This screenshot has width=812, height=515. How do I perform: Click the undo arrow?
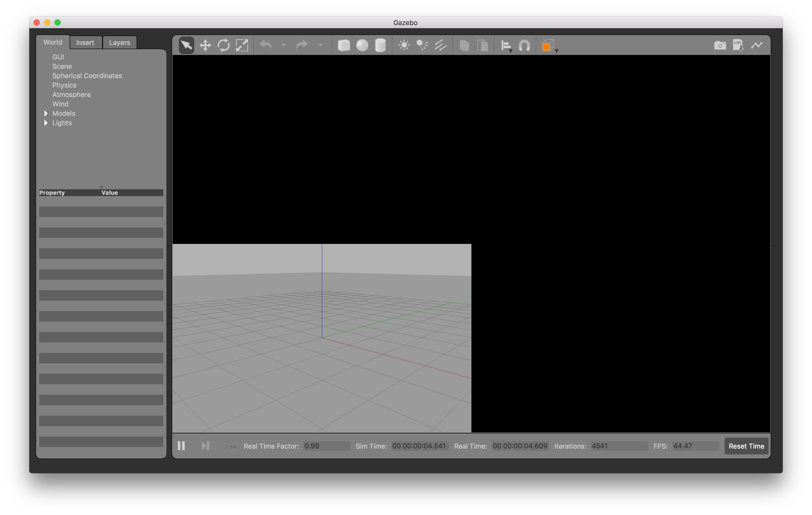tap(266, 45)
